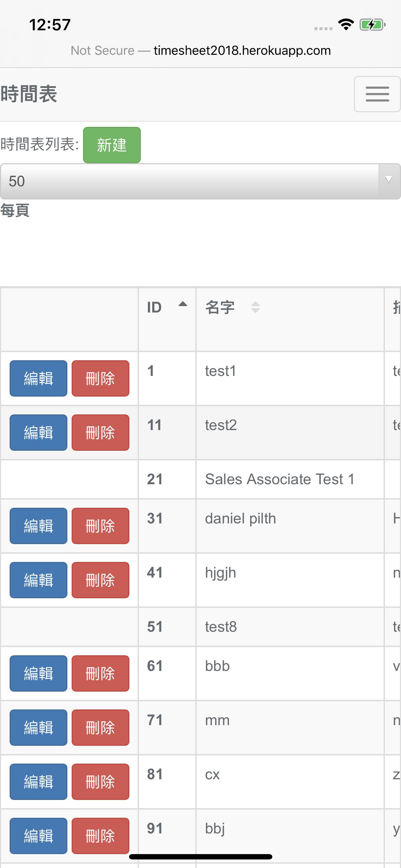
Task: Delete the cx row
Action: click(x=100, y=781)
